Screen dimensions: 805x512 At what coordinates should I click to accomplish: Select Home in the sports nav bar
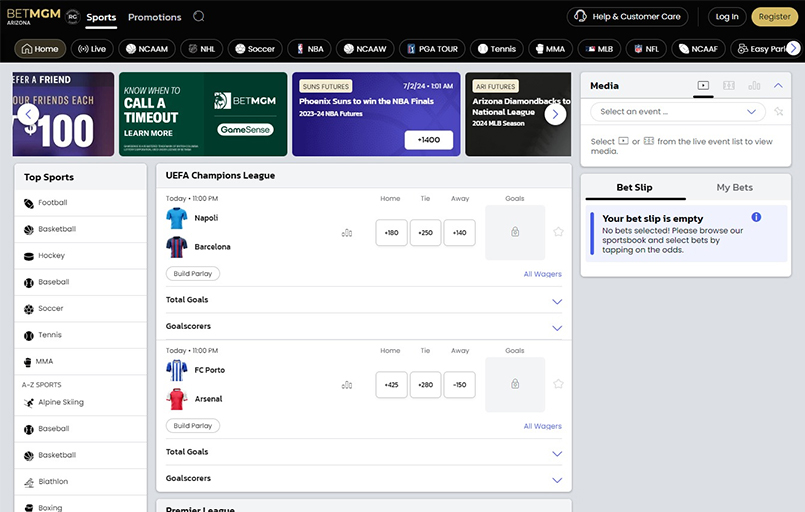pos(40,49)
